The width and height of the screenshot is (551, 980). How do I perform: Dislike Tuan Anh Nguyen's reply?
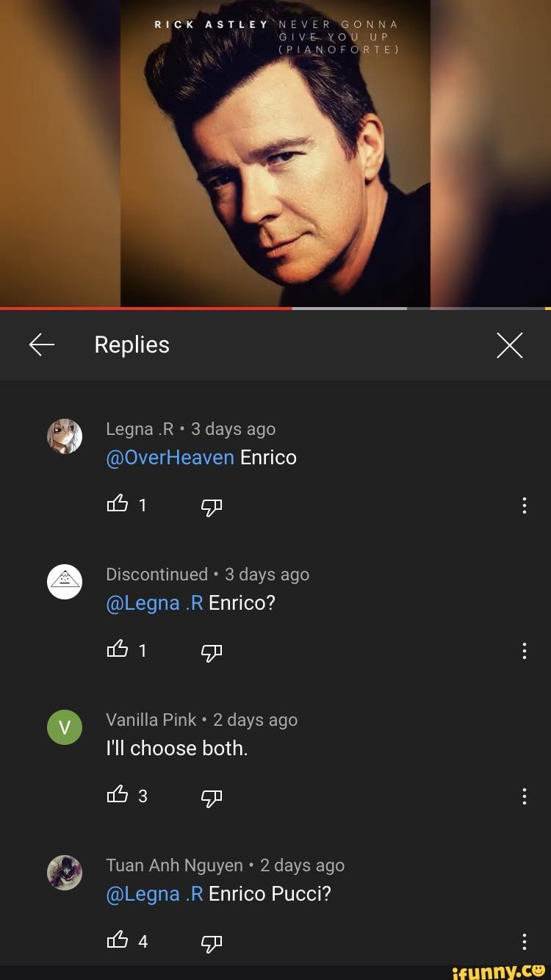pos(211,942)
